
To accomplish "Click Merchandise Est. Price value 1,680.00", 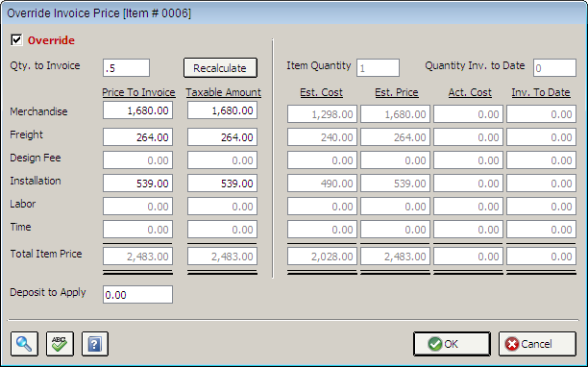I will click(x=395, y=114).
